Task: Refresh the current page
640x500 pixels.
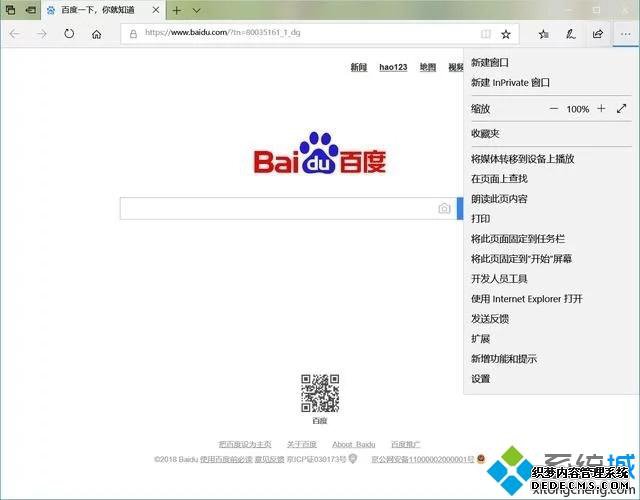Action: [x=69, y=34]
